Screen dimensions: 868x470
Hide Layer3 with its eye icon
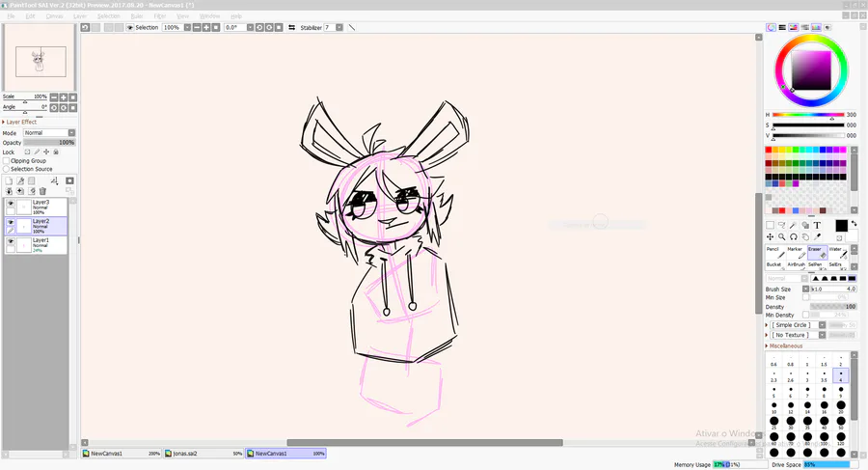click(x=11, y=204)
